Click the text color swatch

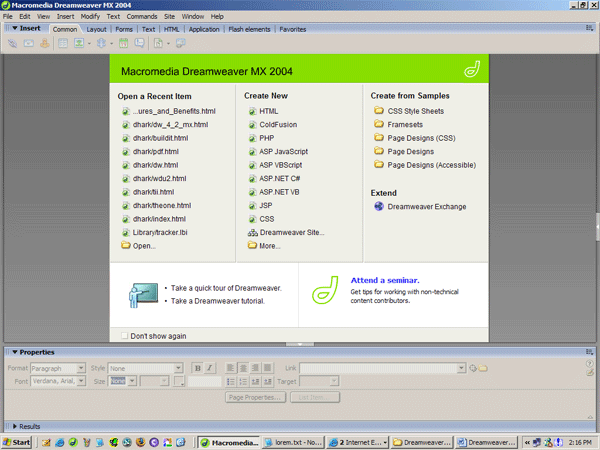[x=179, y=381]
